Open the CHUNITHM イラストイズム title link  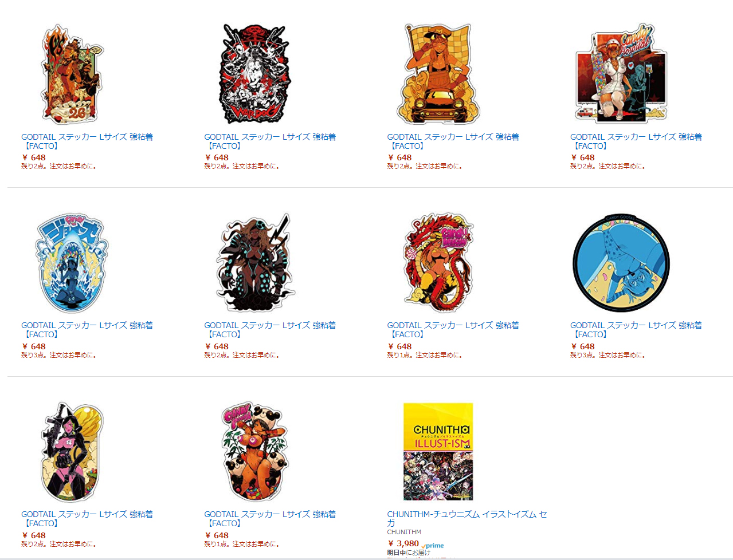[467, 519]
